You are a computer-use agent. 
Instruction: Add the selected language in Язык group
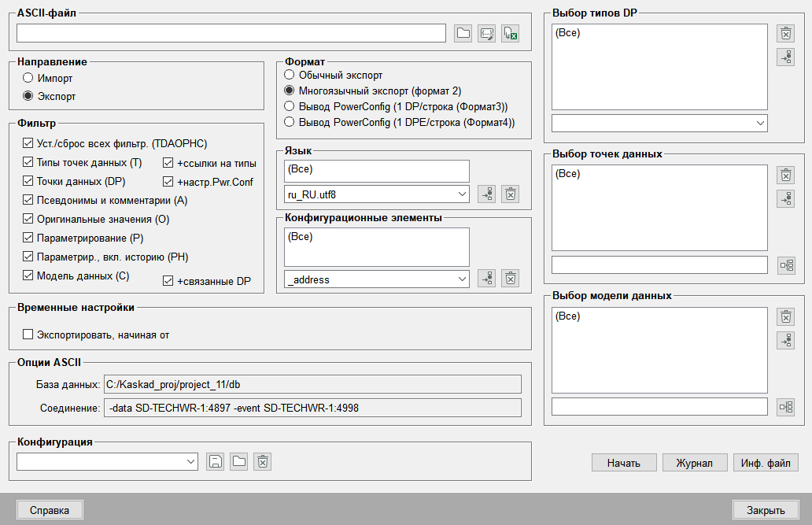[x=487, y=194]
